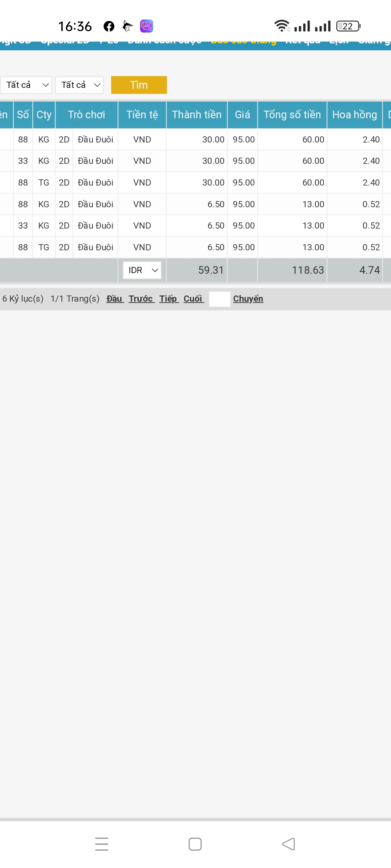Click the yellow "Tìm" search button

139,85
